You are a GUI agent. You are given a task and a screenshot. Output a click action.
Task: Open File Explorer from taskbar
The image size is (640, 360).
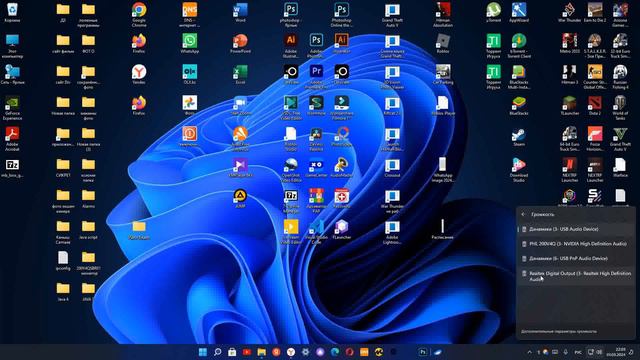pos(262,352)
